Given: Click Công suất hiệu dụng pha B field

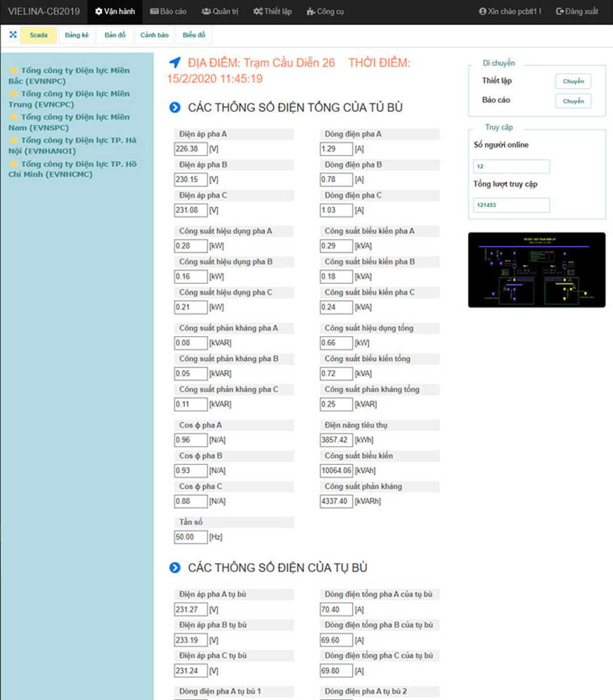Looking at the screenshot, I should tap(191, 276).
